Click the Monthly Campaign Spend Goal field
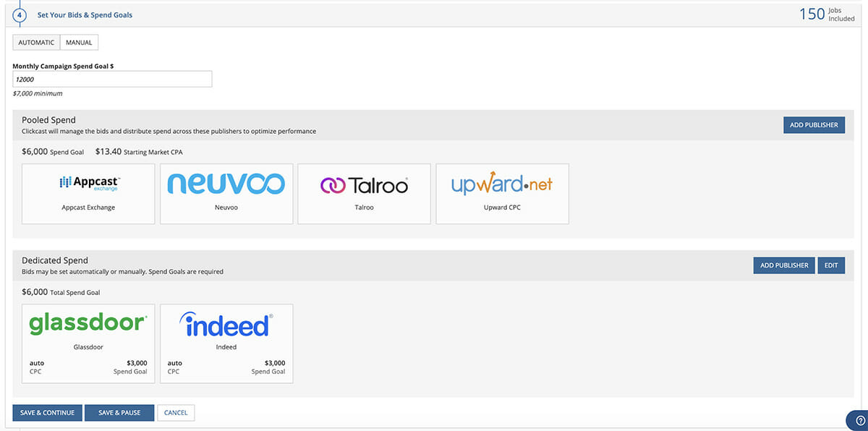 112,80
